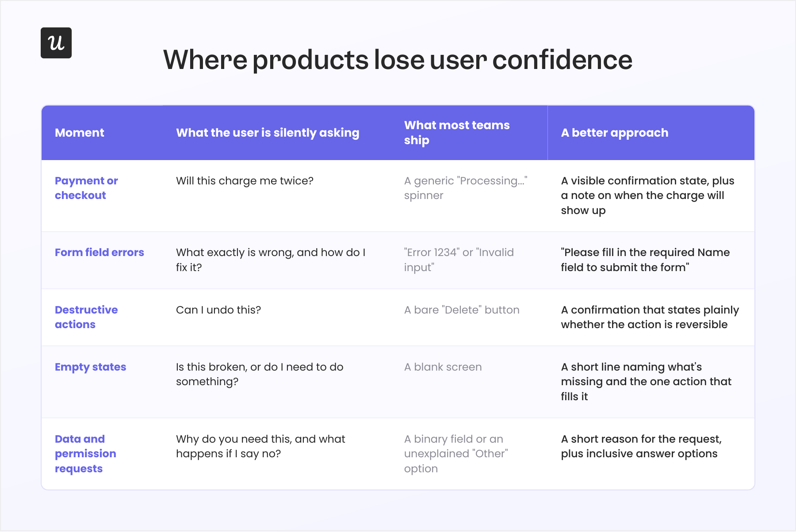Select the "Can I undo this?" cell

(x=218, y=310)
